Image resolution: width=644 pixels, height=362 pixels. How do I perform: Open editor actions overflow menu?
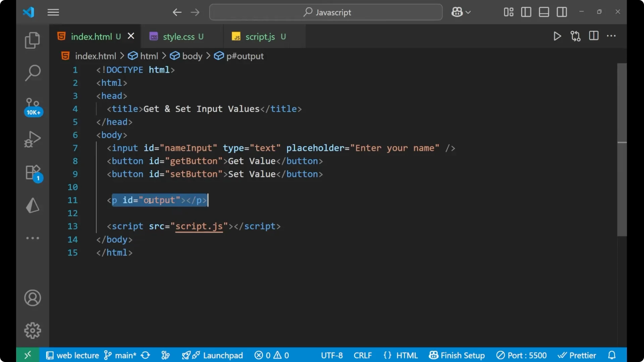coord(611,36)
